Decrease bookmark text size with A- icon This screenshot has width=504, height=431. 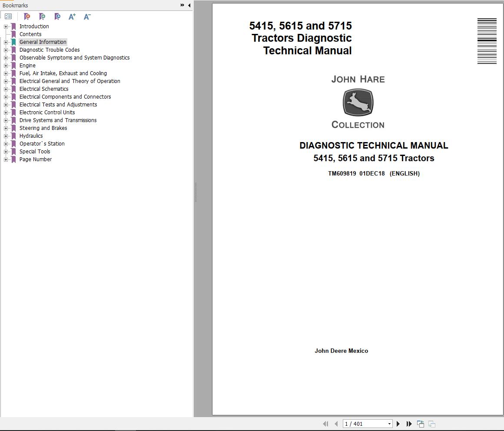tap(87, 17)
